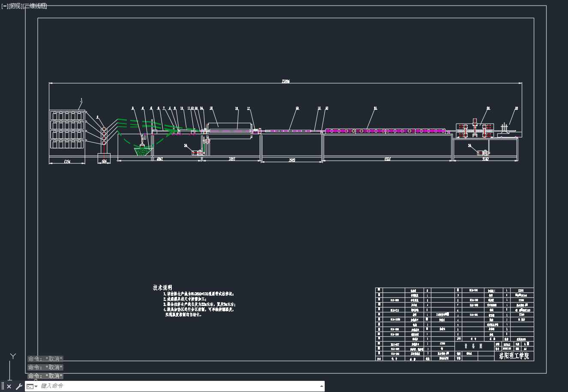Grab the command line drag handle
568x392 pixels.
pyautogui.click(x=3, y=386)
